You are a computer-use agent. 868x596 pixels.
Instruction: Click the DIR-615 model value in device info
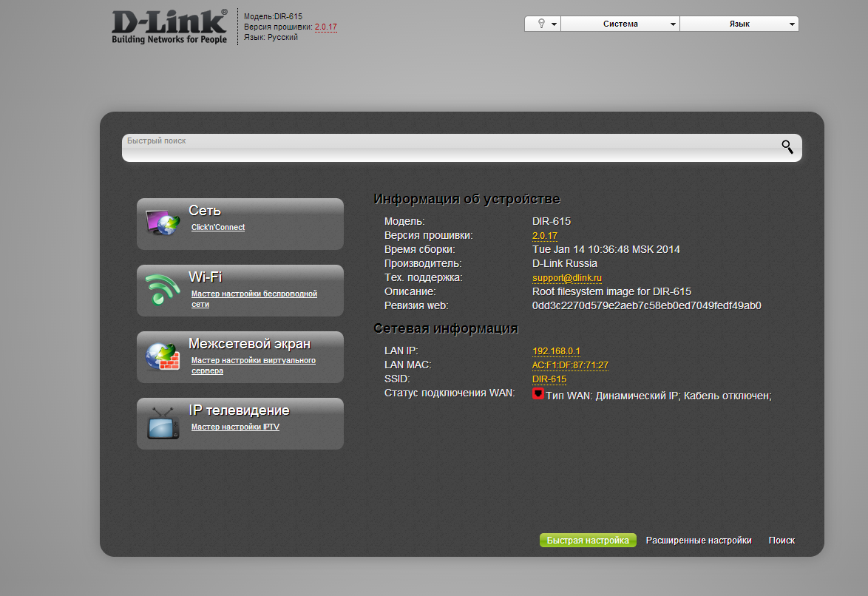552,221
